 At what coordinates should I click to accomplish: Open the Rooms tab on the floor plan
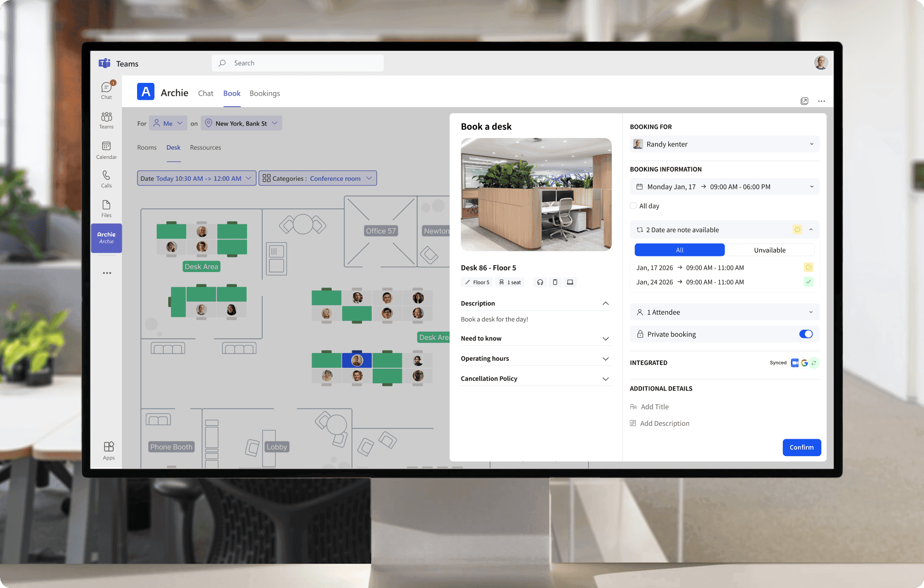pyautogui.click(x=147, y=147)
